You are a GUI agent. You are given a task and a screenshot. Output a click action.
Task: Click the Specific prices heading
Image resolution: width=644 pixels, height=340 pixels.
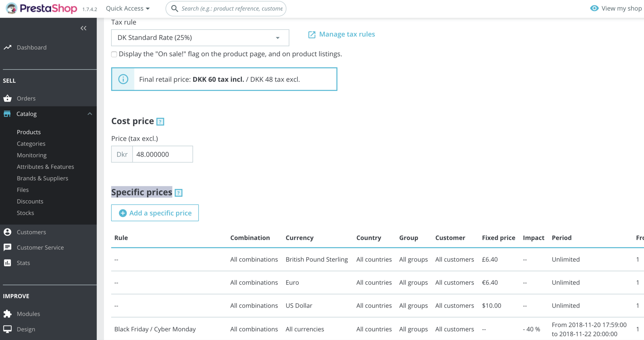pos(142,192)
